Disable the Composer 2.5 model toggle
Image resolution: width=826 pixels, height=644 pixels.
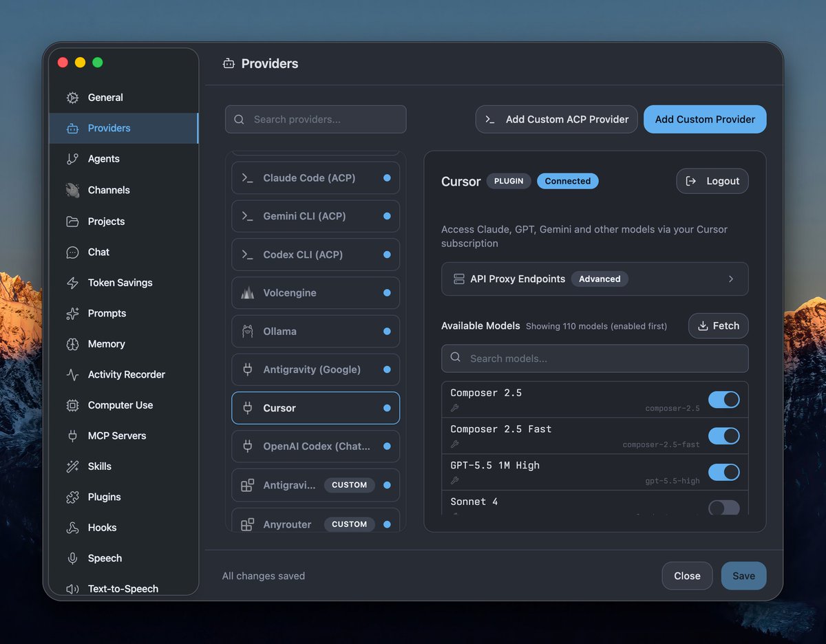pyautogui.click(x=724, y=400)
